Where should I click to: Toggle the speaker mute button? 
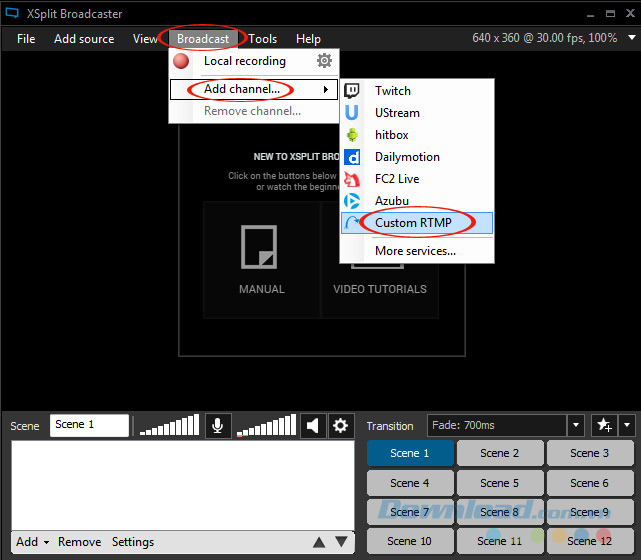tap(313, 426)
